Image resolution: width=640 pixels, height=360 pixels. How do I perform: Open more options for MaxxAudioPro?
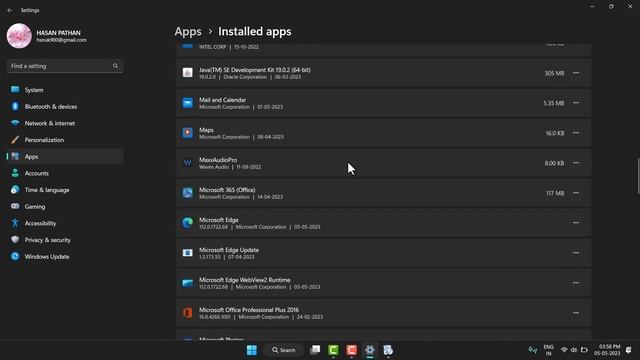coord(576,163)
